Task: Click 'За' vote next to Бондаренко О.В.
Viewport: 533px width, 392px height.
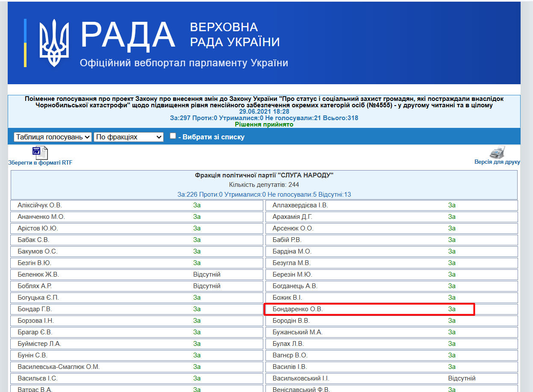Action: point(452,309)
